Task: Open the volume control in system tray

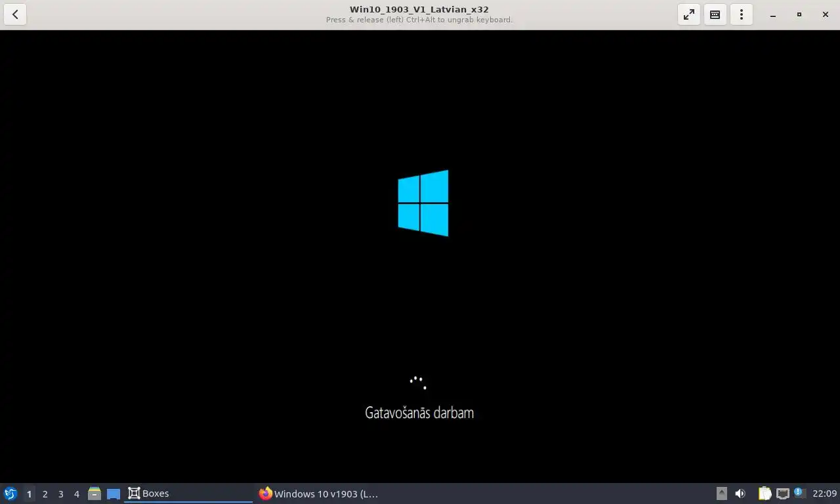Action: pyautogui.click(x=740, y=493)
